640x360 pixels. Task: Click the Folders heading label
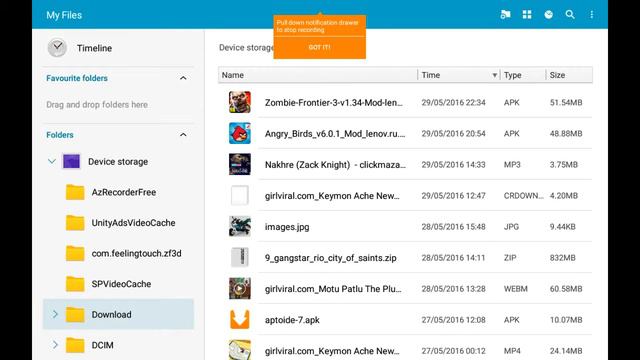tap(60, 135)
